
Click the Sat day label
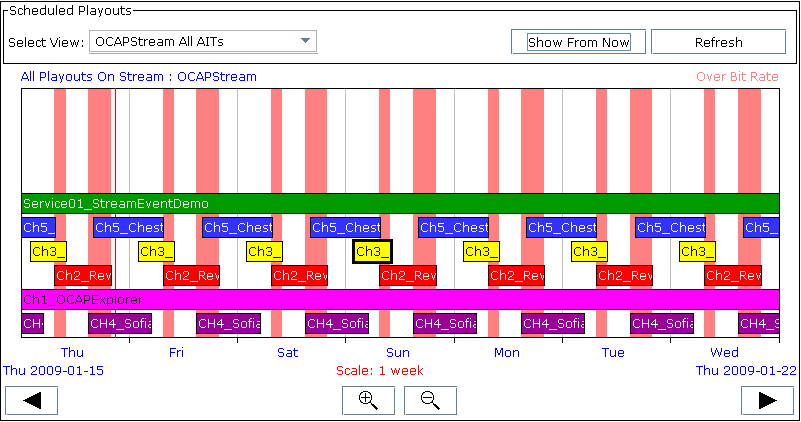pos(288,353)
